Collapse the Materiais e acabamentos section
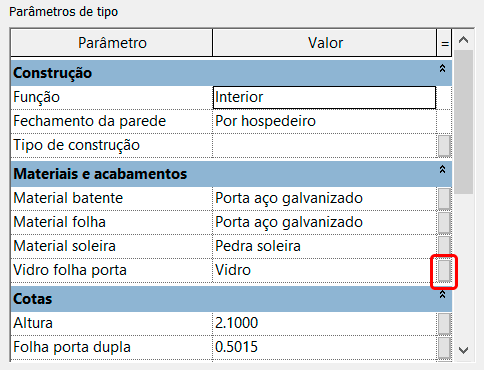Screen dimensions: 484x370 click(x=442, y=170)
